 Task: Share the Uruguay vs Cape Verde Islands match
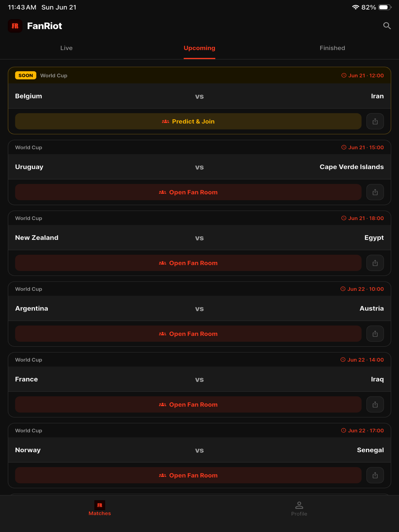(x=375, y=192)
